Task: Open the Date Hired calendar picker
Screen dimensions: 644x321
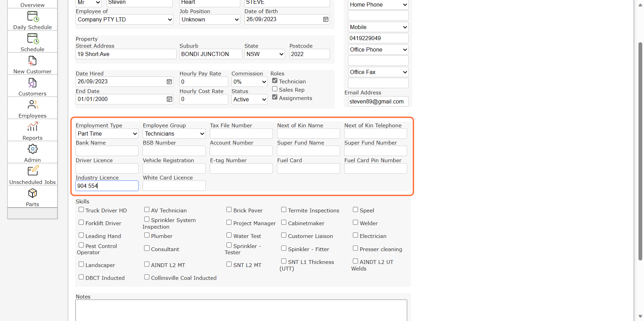Action: tap(169, 82)
